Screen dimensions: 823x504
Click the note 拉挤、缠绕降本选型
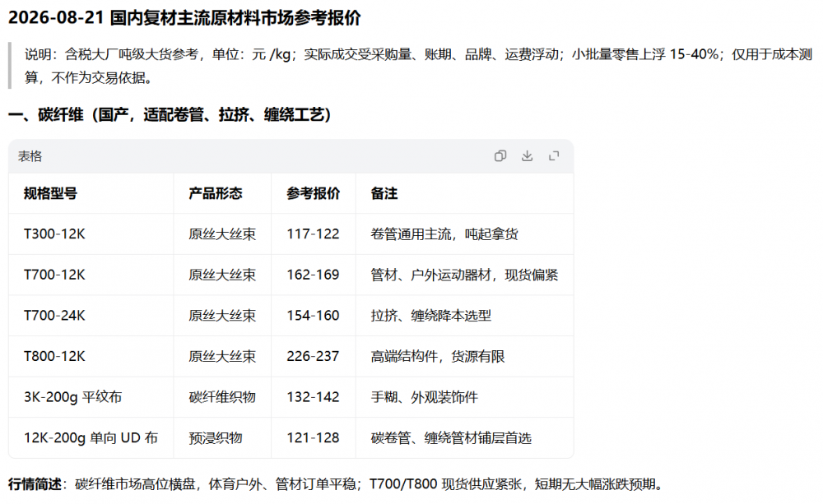431,316
